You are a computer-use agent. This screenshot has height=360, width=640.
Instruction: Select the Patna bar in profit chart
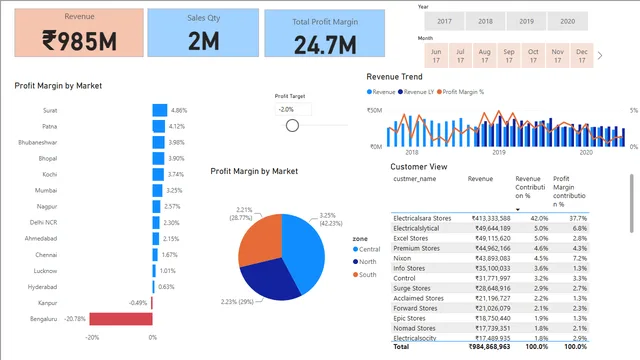pos(159,126)
